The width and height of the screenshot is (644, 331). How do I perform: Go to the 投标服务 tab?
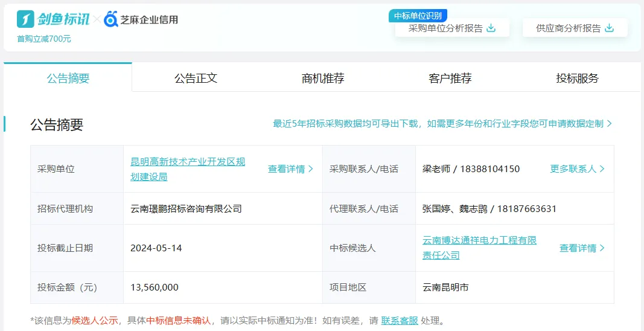click(578, 78)
